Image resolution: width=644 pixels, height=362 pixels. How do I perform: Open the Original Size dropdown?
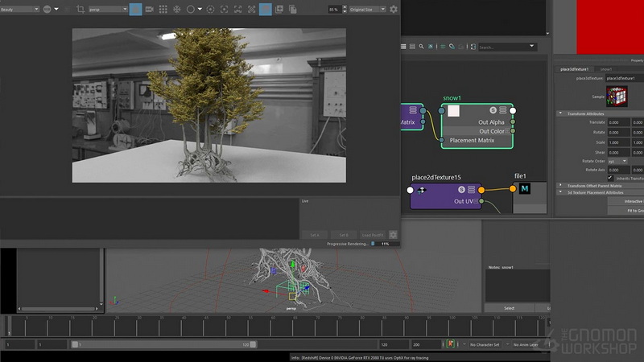click(368, 9)
